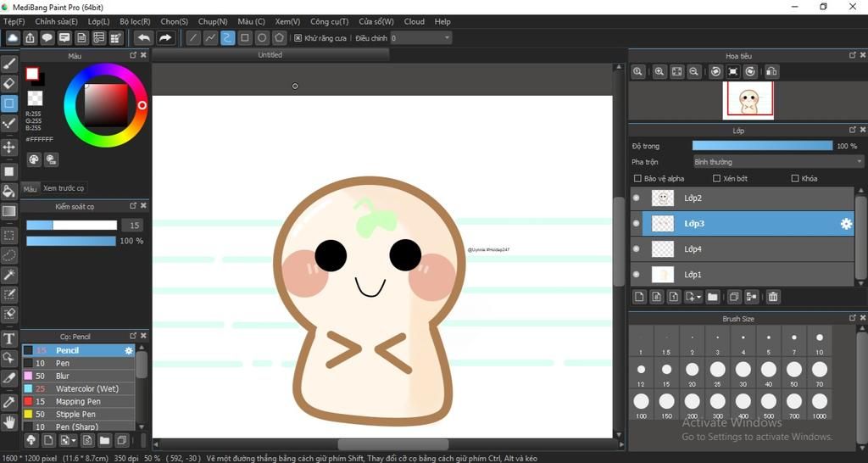Zoom in on the navigator preview
Screen dimensions: 868x463
[659, 71]
